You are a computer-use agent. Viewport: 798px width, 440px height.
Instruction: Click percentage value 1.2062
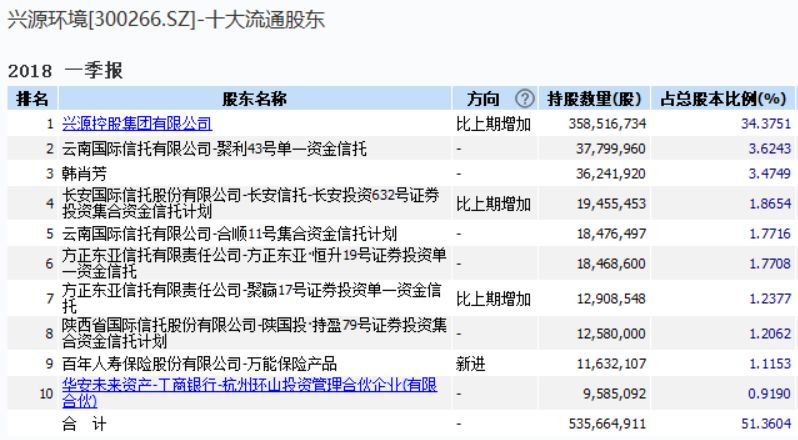click(770, 333)
